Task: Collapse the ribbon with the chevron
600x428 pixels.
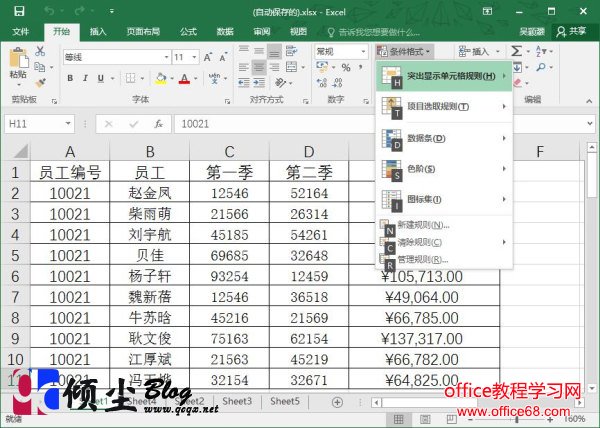Action: point(589,101)
